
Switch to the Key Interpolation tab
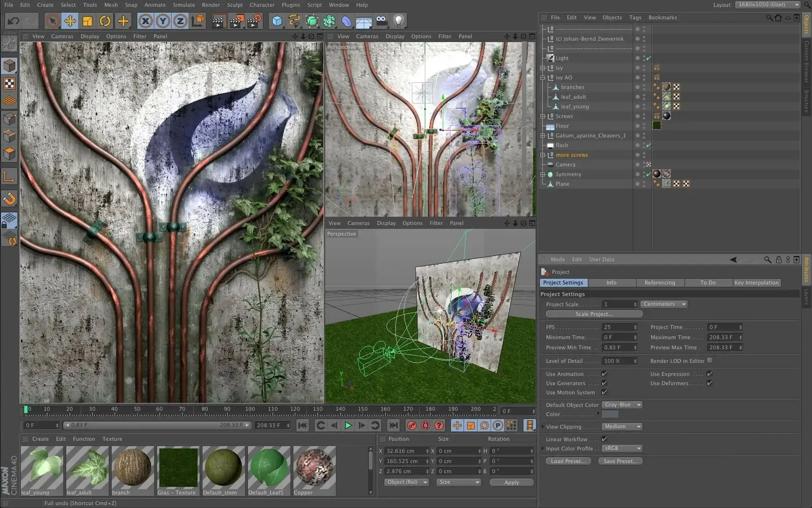[x=756, y=283]
